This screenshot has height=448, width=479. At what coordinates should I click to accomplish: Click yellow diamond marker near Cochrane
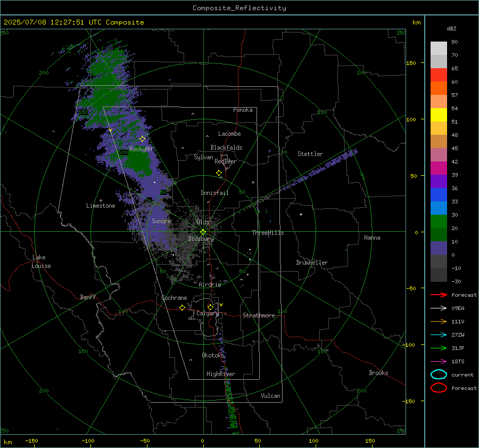[182, 307]
